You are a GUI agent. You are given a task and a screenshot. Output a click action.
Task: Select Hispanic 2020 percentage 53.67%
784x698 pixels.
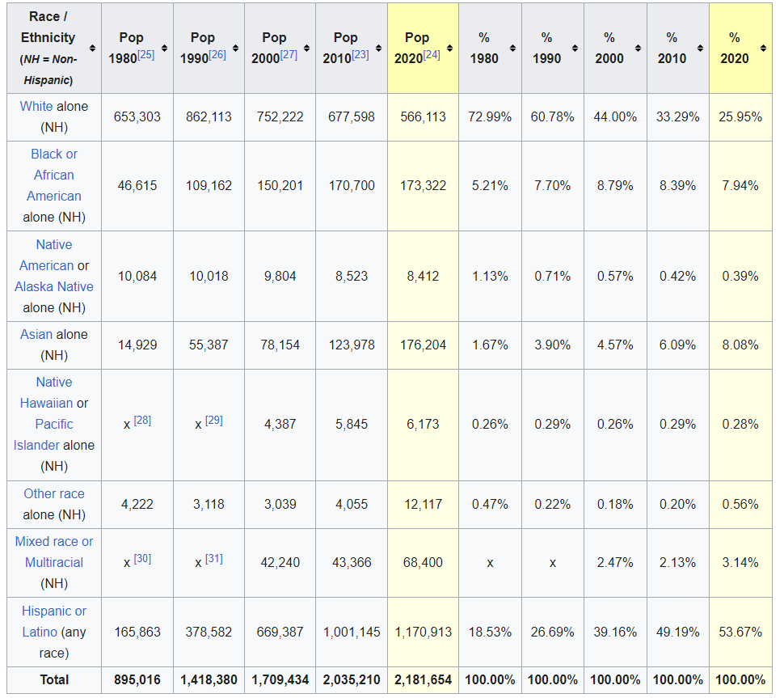[x=740, y=632]
